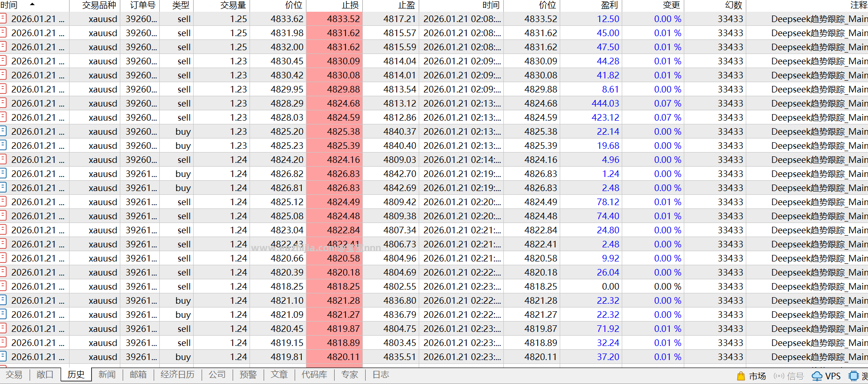Viewport: 868px width, 384px height.
Task: Click the deal icon of the 4829.95 sell row
Action: pyautogui.click(x=3, y=89)
